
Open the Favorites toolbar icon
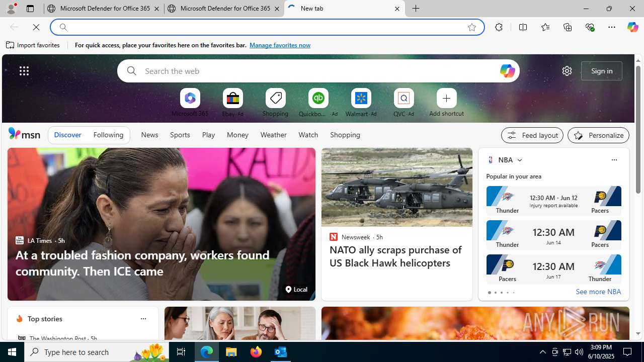(545, 27)
